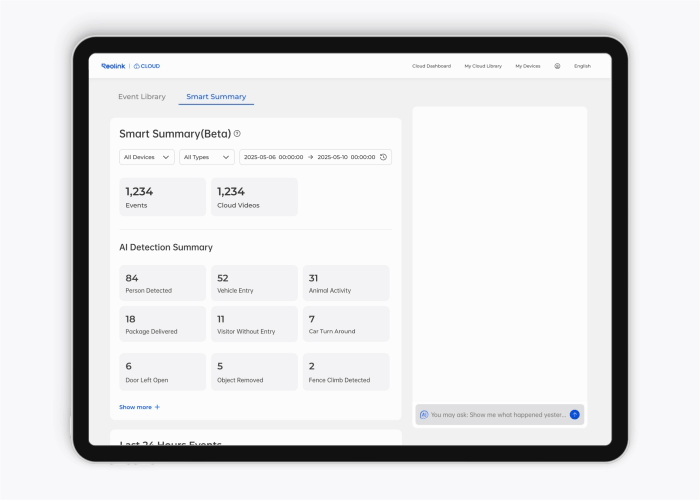700x500 pixels.
Task: Select the Vehicle Entry card
Action: [x=254, y=283]
